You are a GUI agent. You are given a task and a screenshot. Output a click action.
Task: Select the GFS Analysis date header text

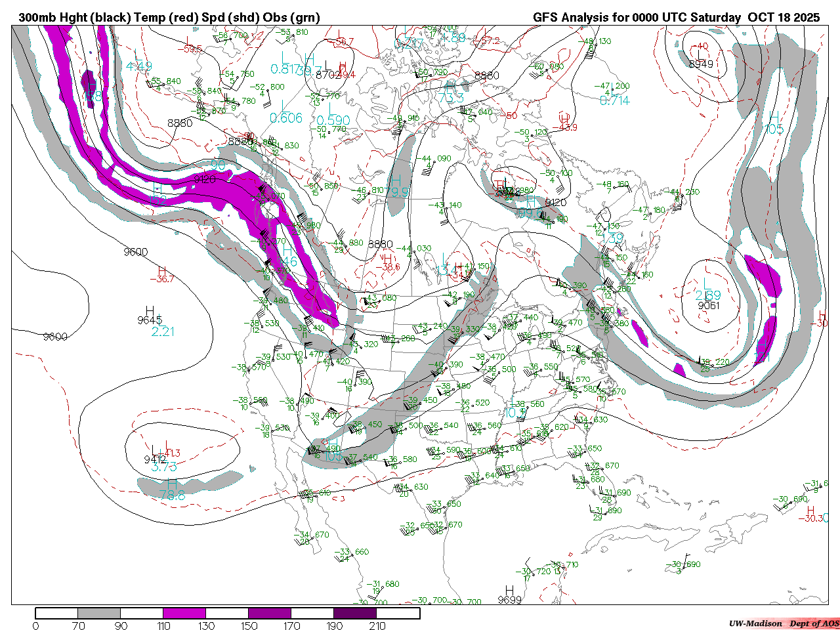pyautogui.click(x=676, y=18)
